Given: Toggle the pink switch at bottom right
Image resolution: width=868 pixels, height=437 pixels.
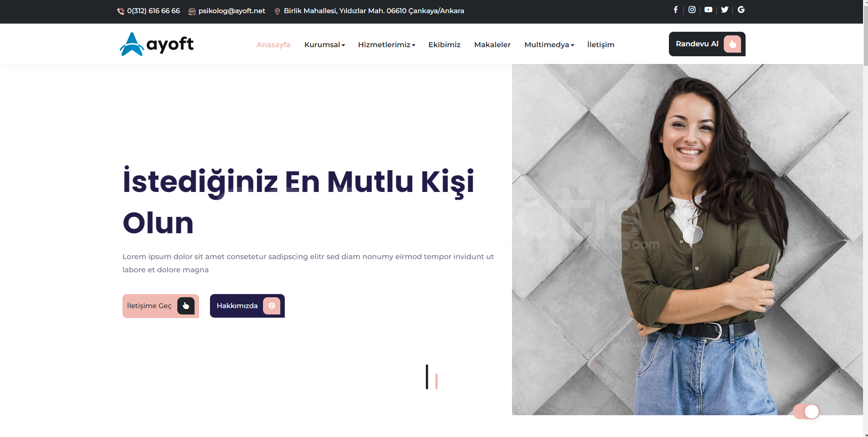Looking at the screenshot, I should [806, 412].
